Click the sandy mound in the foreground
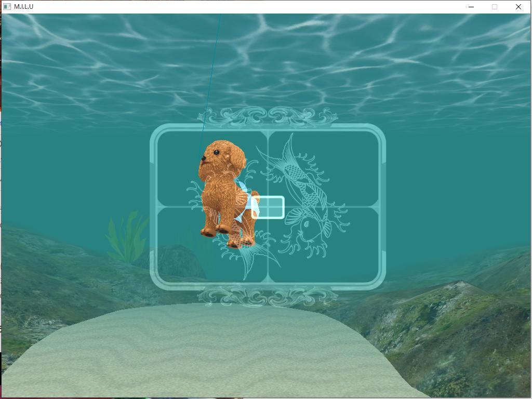Viewport: 532px width, 399px height. (208, 353)
